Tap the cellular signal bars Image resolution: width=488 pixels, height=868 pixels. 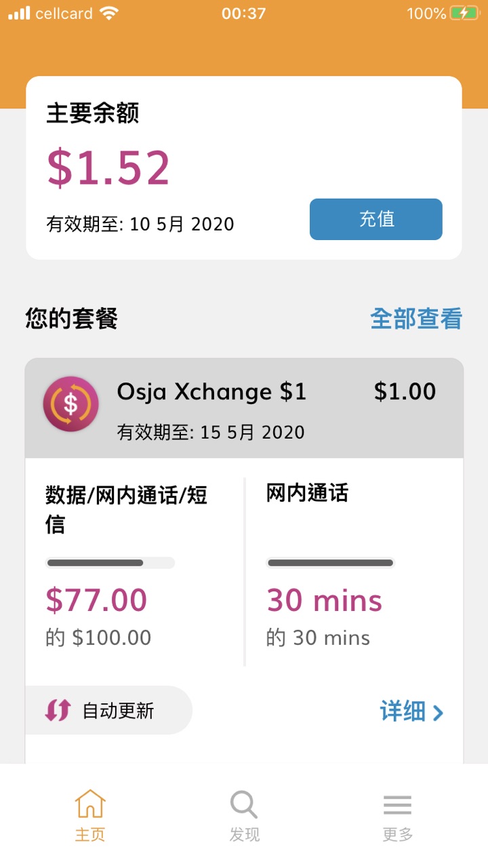point(19,13)
